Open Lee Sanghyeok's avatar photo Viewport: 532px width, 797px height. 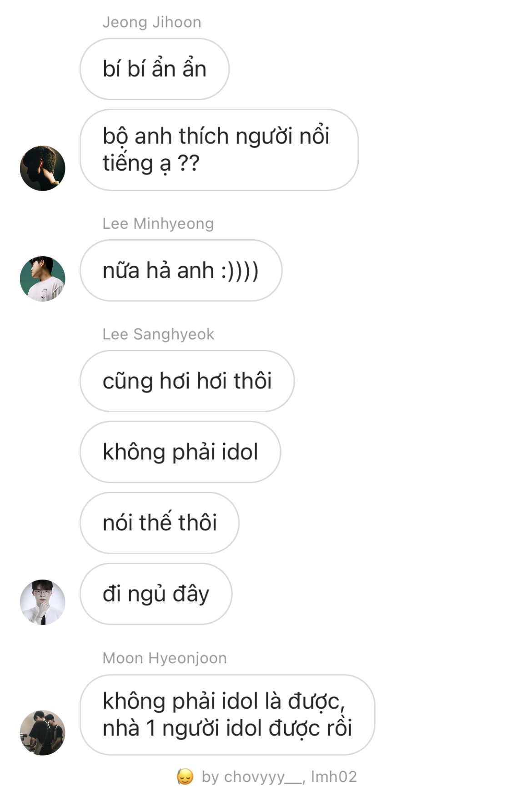[x=43, y=602]
